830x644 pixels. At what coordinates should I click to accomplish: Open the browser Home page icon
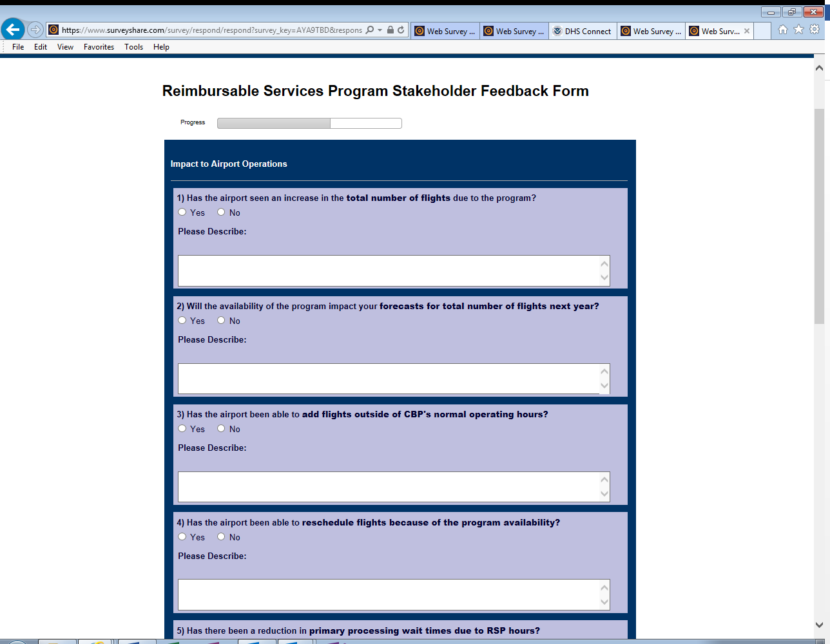coord(782,30)
